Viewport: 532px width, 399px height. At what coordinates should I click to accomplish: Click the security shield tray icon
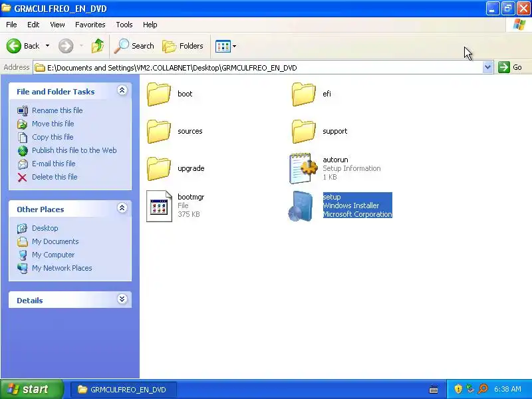coord(458,389)
